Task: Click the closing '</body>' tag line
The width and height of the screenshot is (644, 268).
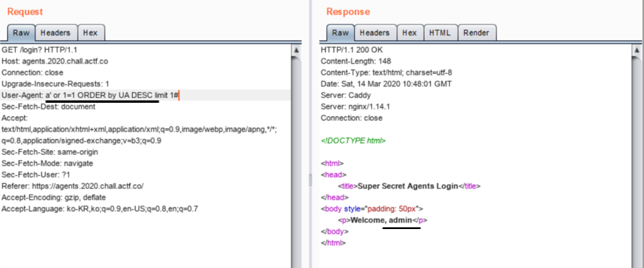Action: (335, 231)
